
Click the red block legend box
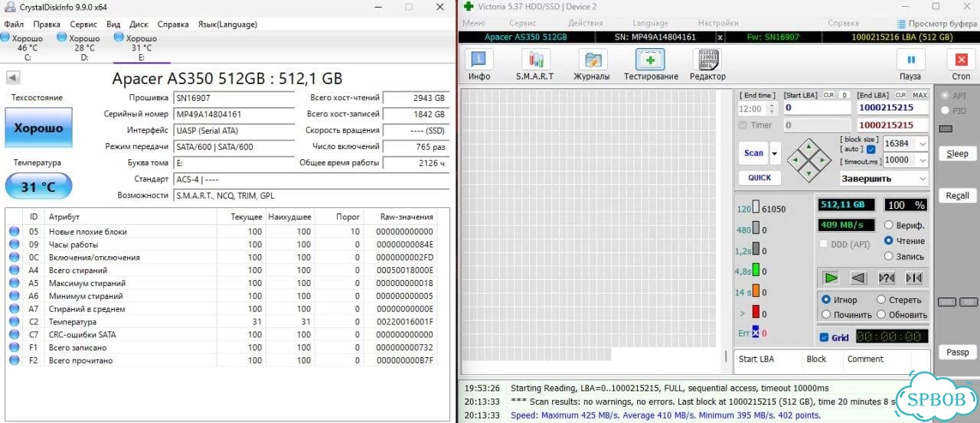[755, 312]
